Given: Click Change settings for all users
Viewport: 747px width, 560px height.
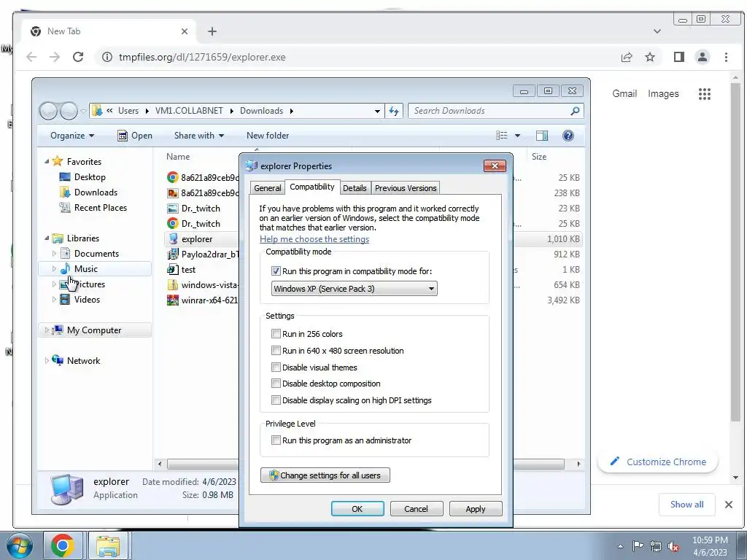Looking at the screenshot, I should point(325,475).
